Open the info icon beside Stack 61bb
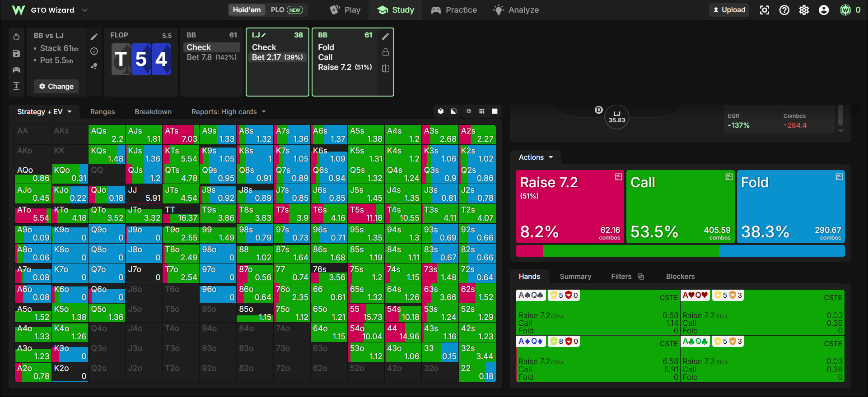Viewport: 868px width, 397px height. 94,51
